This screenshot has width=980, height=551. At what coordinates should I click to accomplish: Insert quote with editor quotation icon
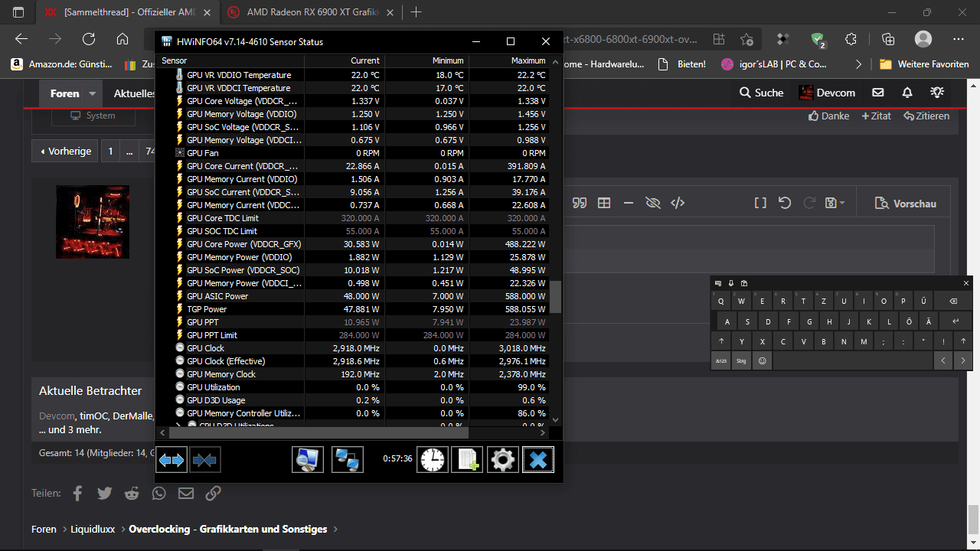pyautogui.click(x=580, y=203)
